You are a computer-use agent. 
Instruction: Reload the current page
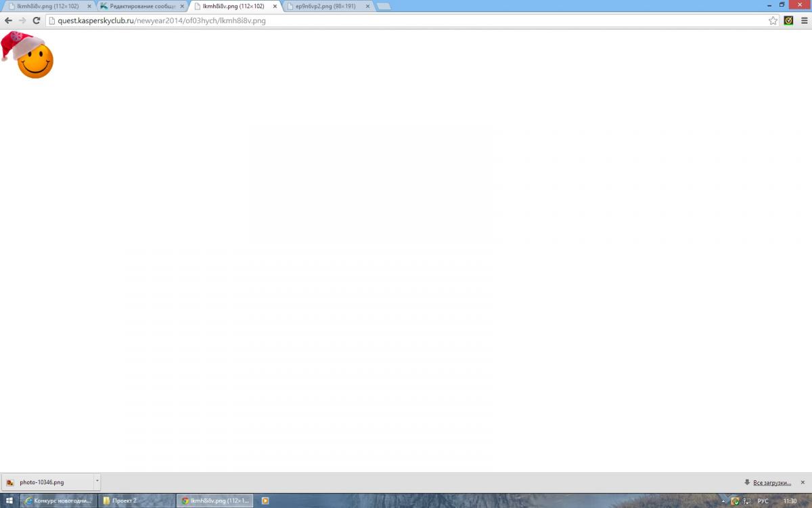(x=37, y=20)
